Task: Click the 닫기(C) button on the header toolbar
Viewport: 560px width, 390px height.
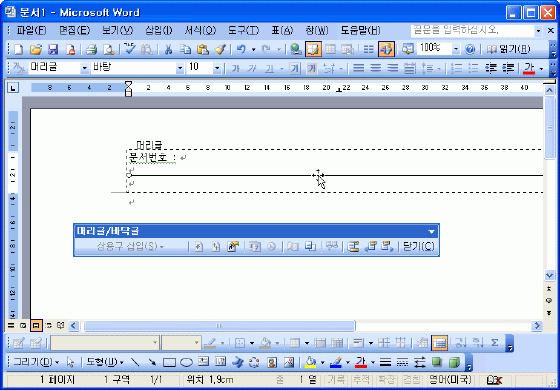Action: click(x=419, y=247)
